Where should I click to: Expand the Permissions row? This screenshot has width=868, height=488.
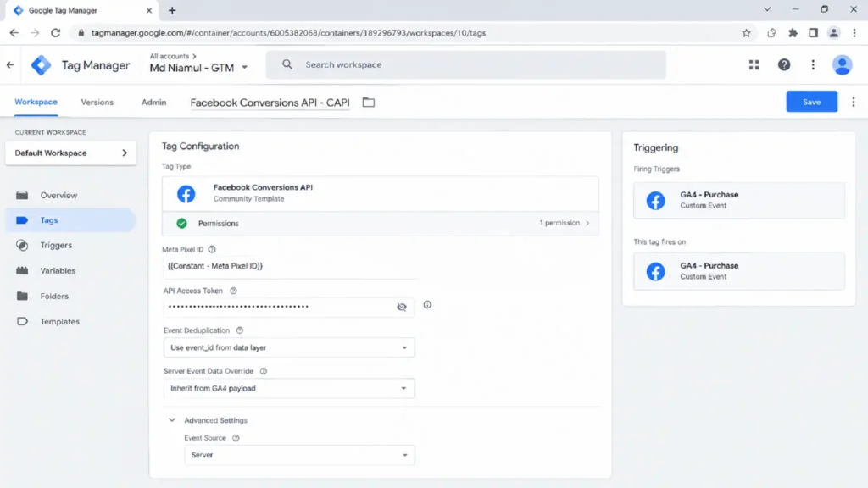(x=381, y=223)
